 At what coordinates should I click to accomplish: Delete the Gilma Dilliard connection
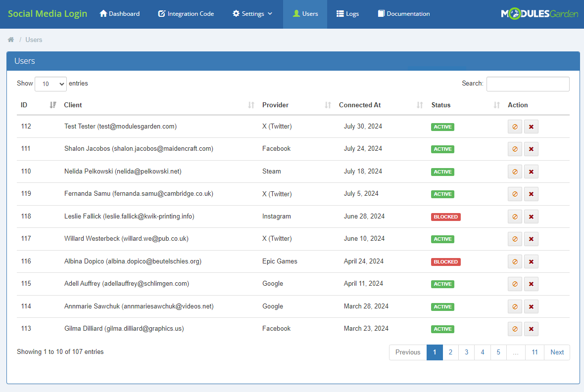click(x=531, y=329)
